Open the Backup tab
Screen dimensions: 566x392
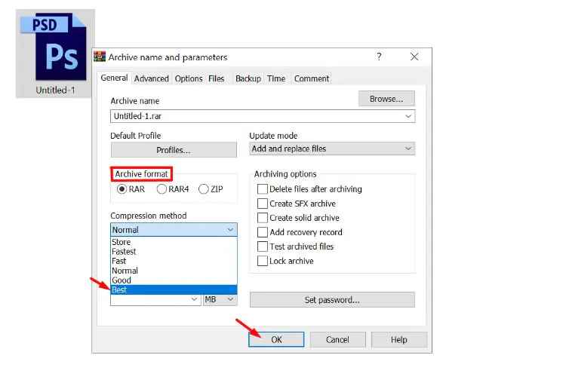tap(248, 78)
